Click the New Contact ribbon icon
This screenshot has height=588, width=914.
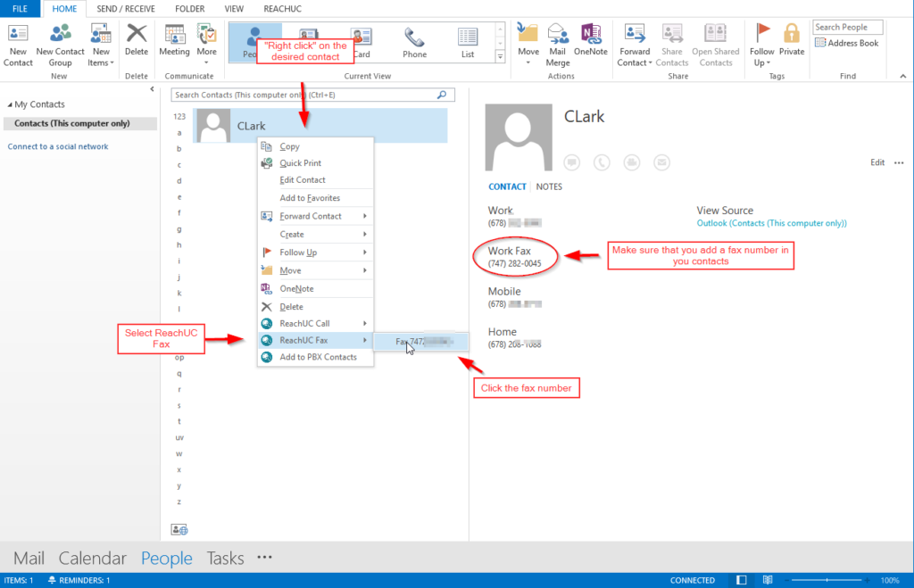click(18, 46)
